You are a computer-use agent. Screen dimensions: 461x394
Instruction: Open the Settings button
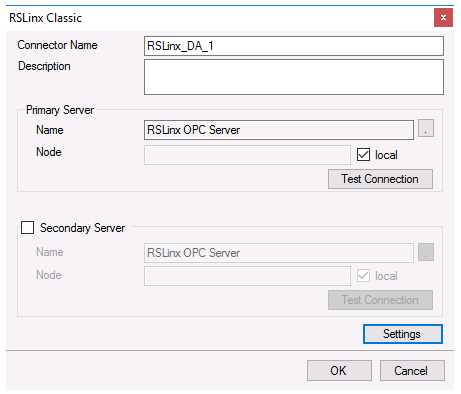[403, 334]
